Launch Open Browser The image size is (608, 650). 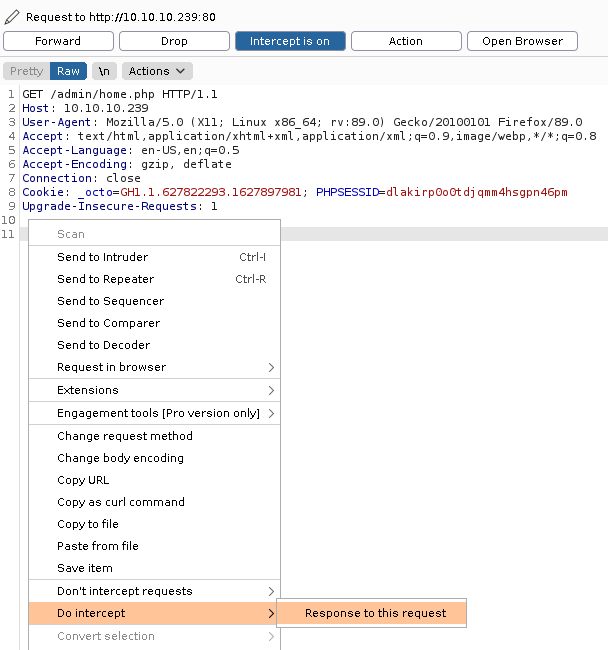click(x=522, y=41)
